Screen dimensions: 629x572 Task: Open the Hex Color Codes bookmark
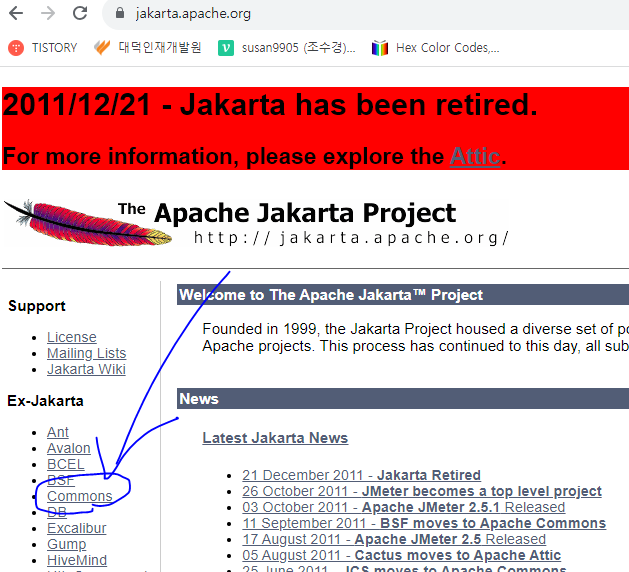pyautogui.click(x=435, y=48)
